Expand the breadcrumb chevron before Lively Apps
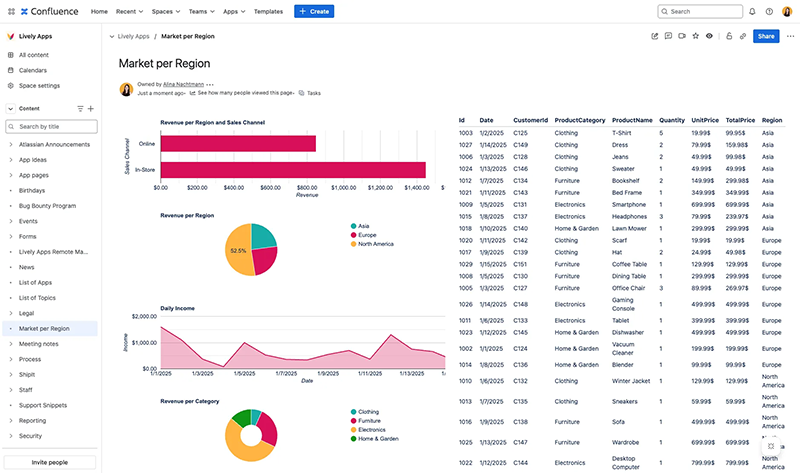Viewport: 800px width, 473px height. [112, 36]
